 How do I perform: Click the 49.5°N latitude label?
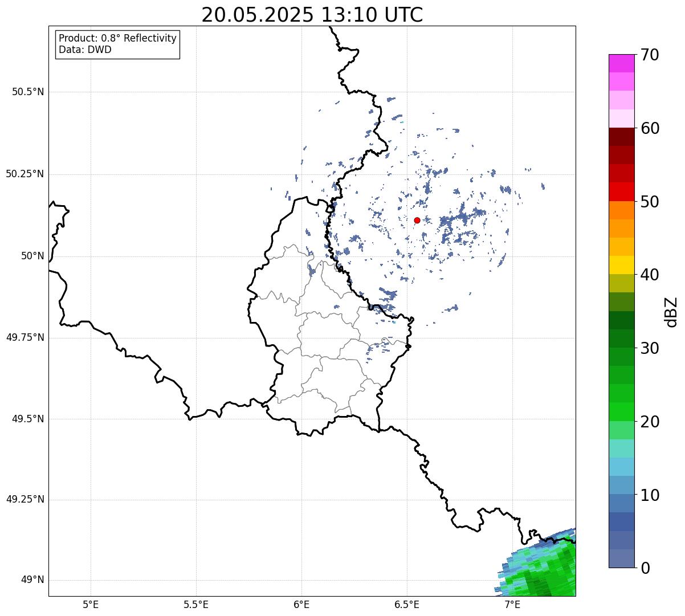pos(28,419)
